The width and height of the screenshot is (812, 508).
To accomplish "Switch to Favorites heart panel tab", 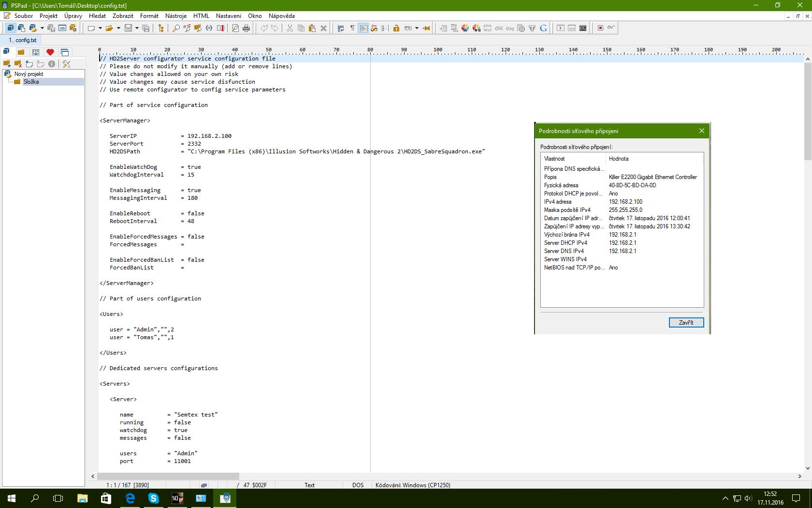I will (x=50, y=52).
